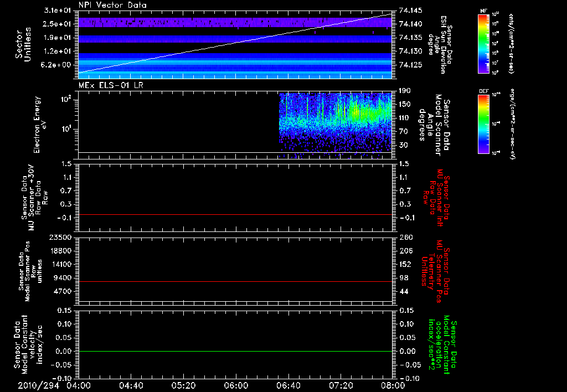Select the Sector Unitless axis label
Image resolution: width=567 pixels, height=392 pixels.
[x=23, y=43]
